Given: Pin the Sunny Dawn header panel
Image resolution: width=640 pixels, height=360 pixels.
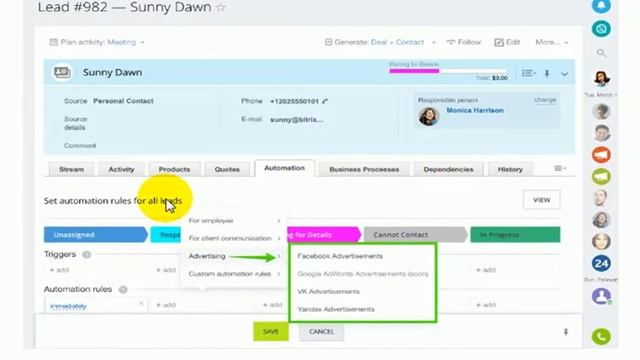Looking at the screenshot, I should pos(547,73).
